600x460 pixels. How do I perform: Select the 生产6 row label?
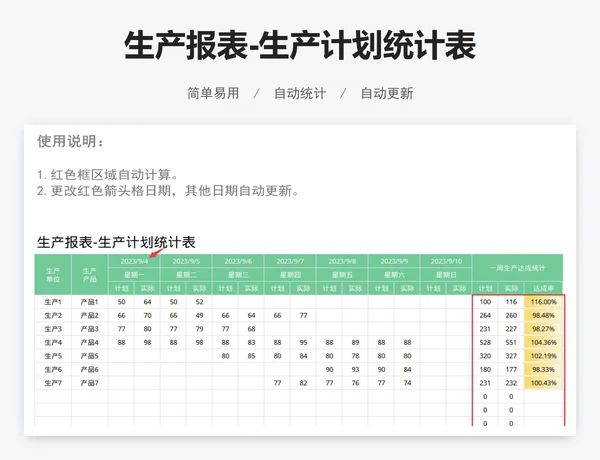pyautogui.click(x=53, y=369)
